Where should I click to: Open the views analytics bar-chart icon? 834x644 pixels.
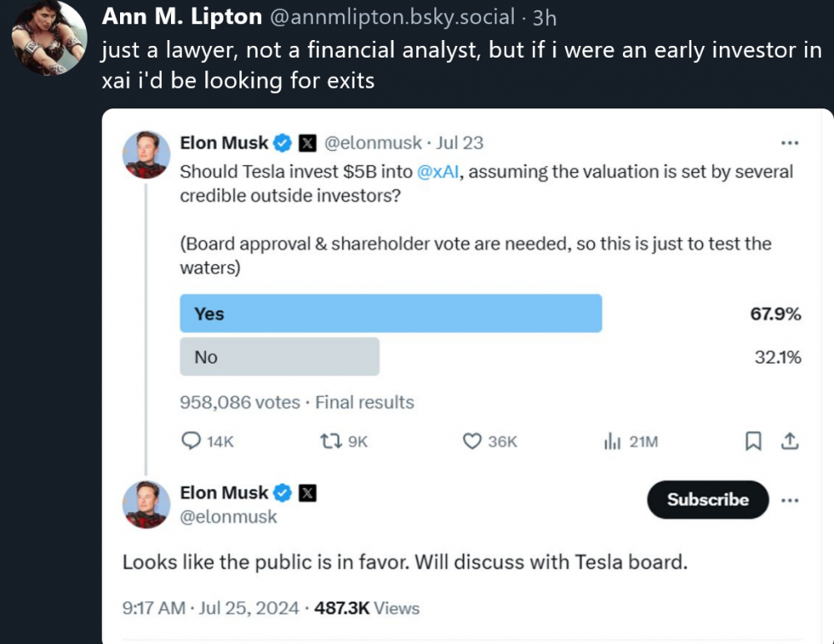tap(613, 441)
